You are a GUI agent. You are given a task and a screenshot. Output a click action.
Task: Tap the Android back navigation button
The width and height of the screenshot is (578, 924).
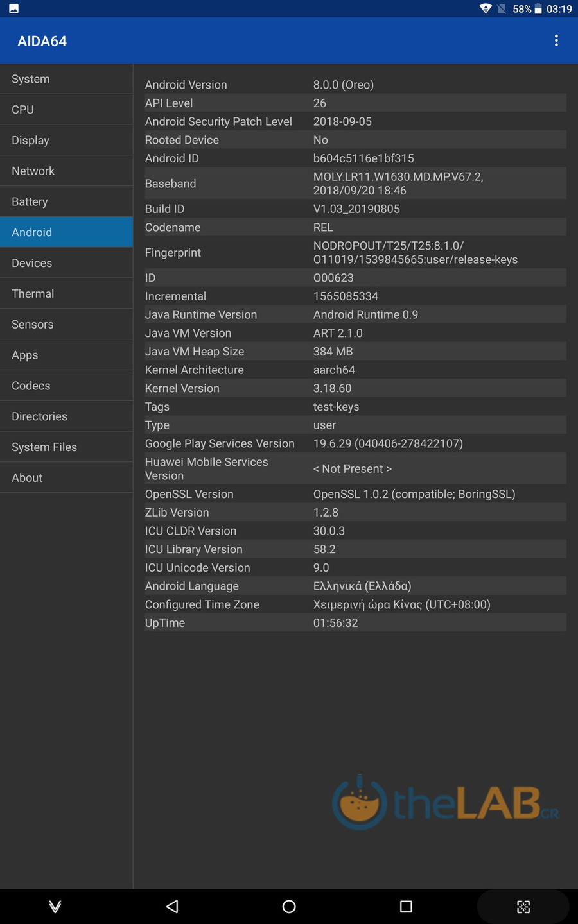click(x=172, y=906)
